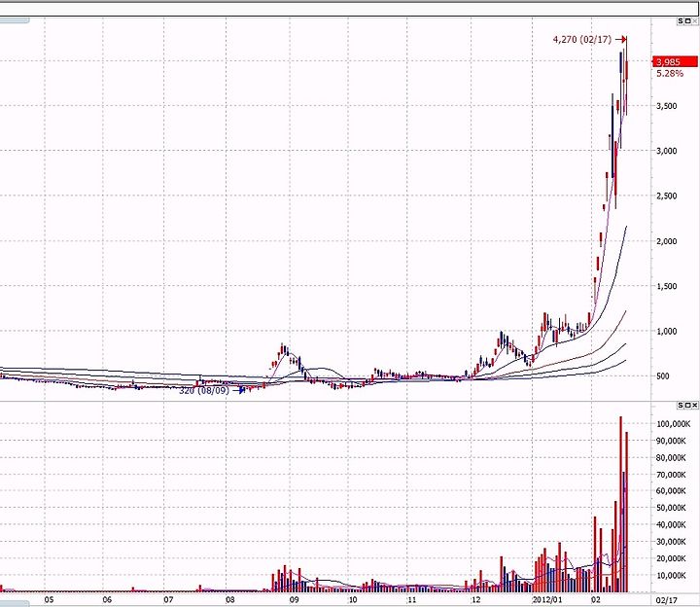Click the 100,000K volume axis label
Screen dimensions: 700x607
[x=673, y=424]
